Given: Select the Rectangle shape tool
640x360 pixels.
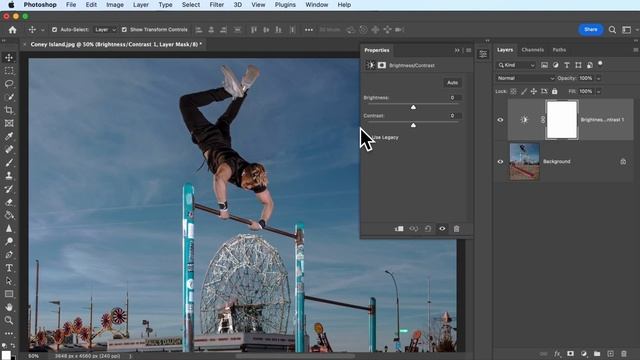Looking at the screenshot, I should (9, 294).
